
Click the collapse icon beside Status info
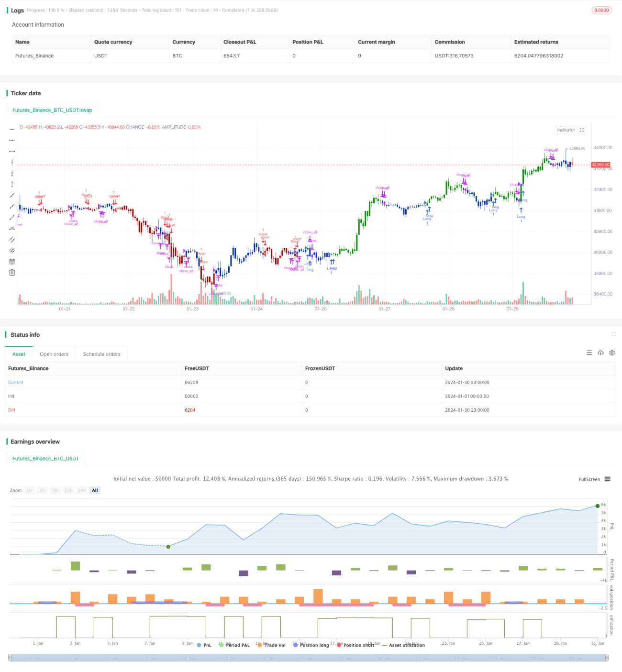[x=613, y=334]
